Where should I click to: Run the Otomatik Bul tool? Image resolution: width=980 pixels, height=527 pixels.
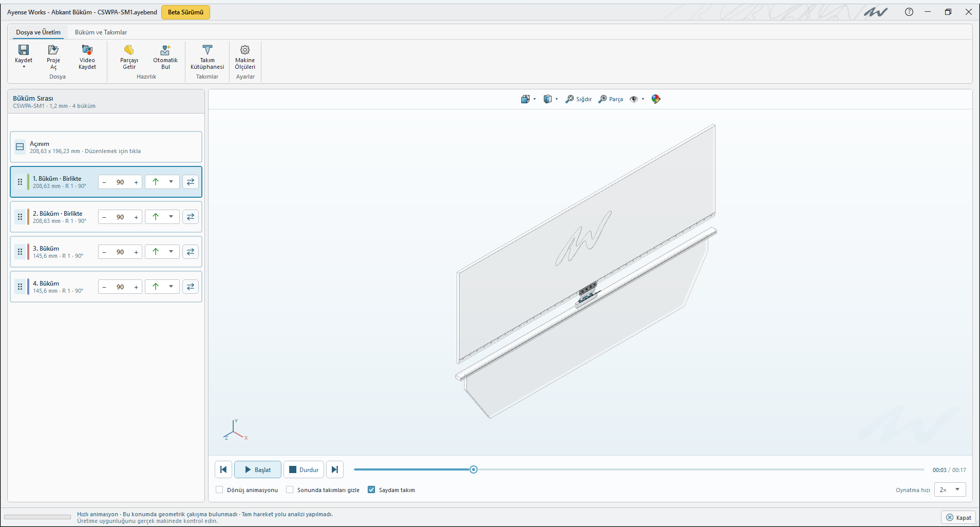165,57
